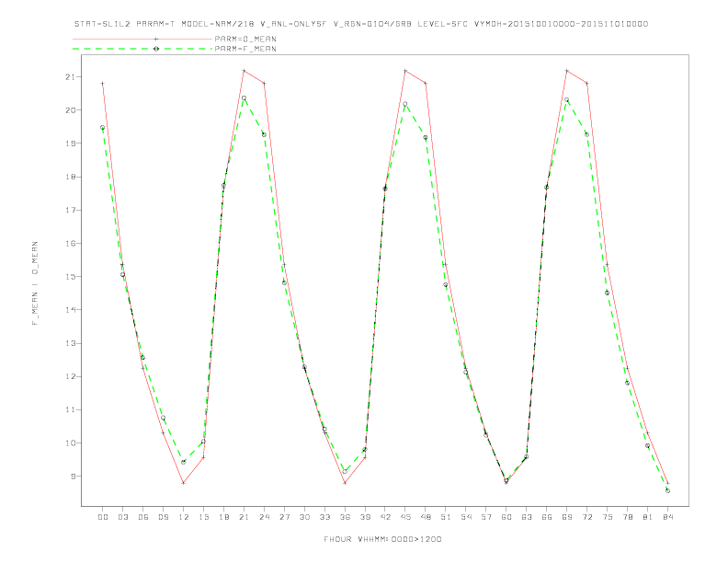Click the x-axis tick label 03
728x563 pixels.
(x=123, y=517)
